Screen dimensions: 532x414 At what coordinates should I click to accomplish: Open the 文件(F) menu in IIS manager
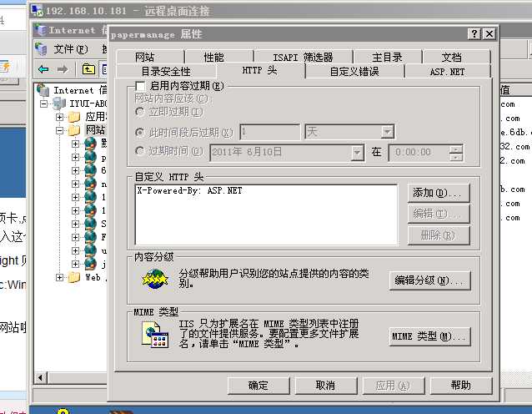click(x=71, y=49)
